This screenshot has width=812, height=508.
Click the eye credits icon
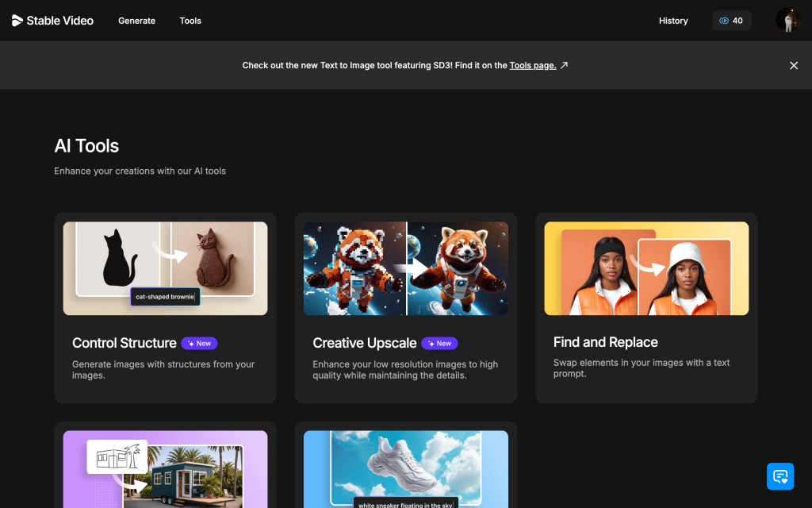tap(724, 21)
